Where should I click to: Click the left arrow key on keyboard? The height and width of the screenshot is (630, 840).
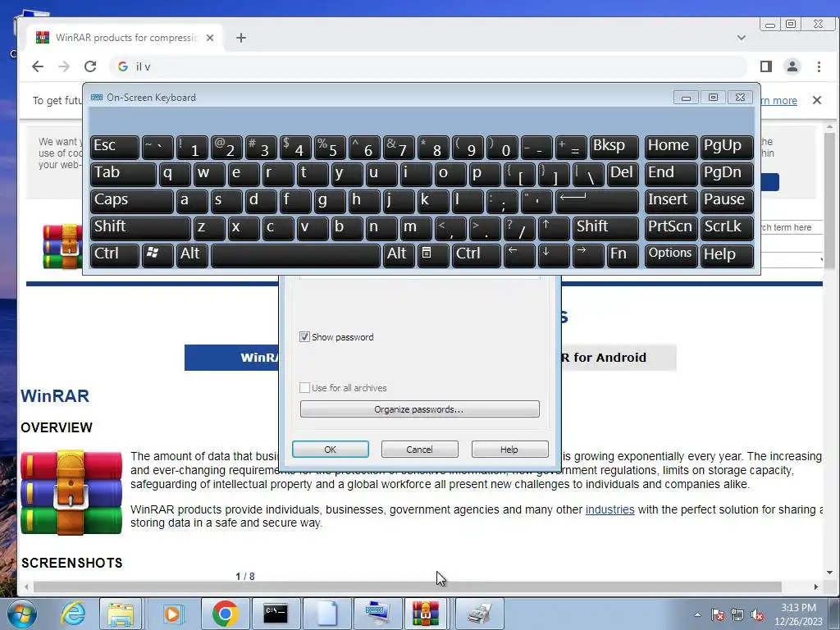(519, 255)
